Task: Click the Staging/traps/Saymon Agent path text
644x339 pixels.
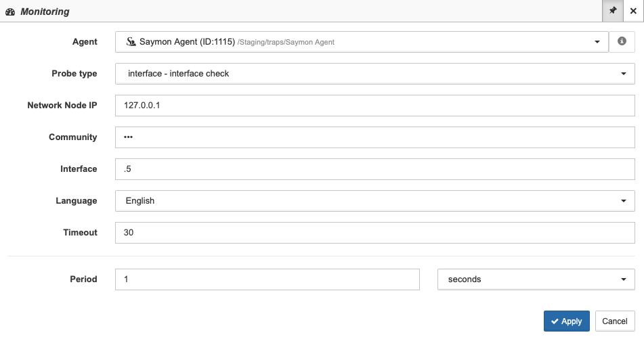Action: point(286,42)
